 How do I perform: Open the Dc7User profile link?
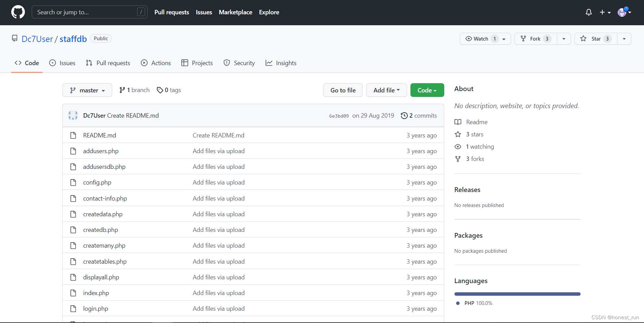(x=37, y=39)
